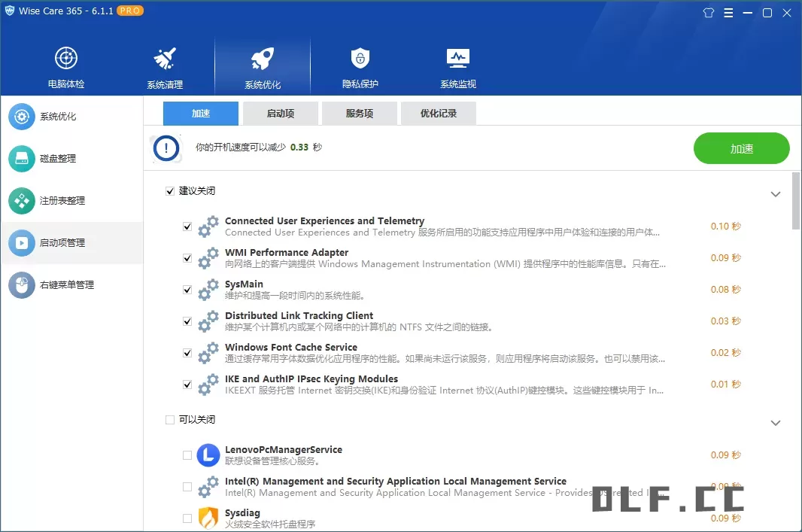Image resolution: width=802 pixels, height=532 pixels.
Task: Collapse the 建议关闭 section chevron
Action: 776,194
